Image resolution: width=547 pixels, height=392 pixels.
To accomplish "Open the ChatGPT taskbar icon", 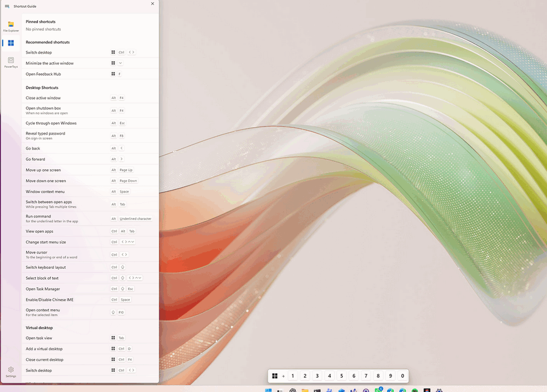I will pyautogui.click(x=293, y=390).
